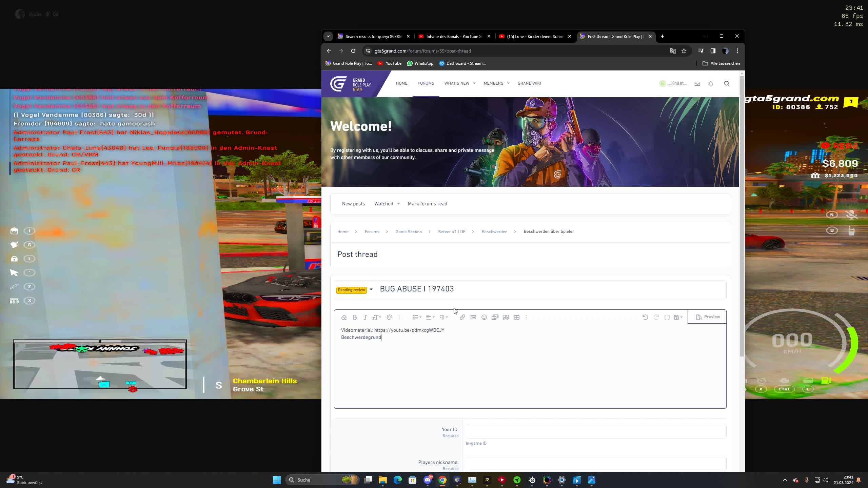The image size is (868, 488).
Task: Open the drafts save dropdown
Action: 678,317
